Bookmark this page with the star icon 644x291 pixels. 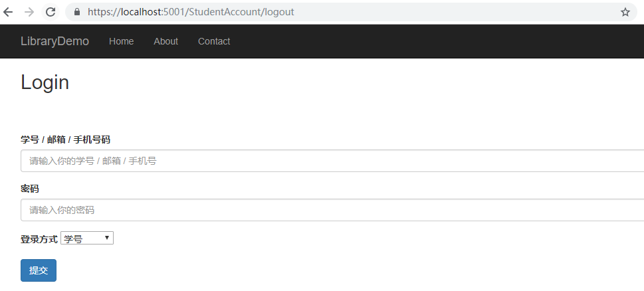click(x=625, y=12)
